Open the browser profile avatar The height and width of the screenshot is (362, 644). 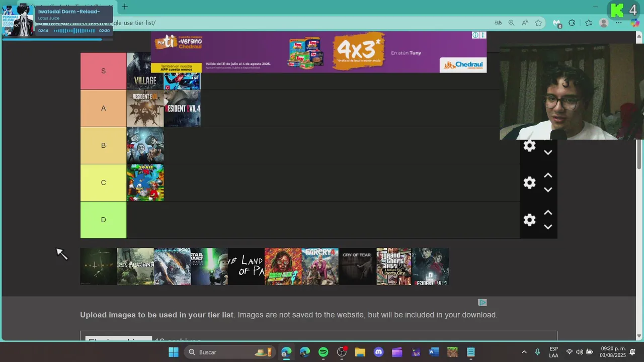point(604,23)
